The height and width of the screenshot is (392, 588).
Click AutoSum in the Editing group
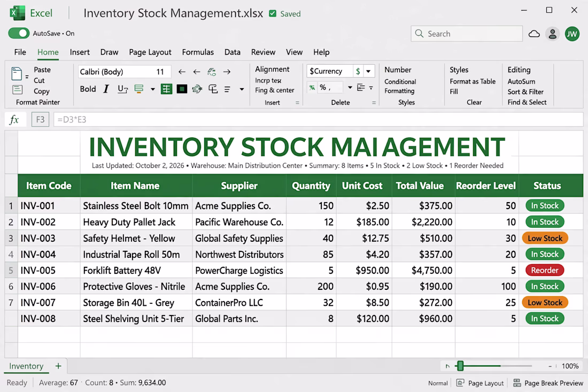pos(521,81)
